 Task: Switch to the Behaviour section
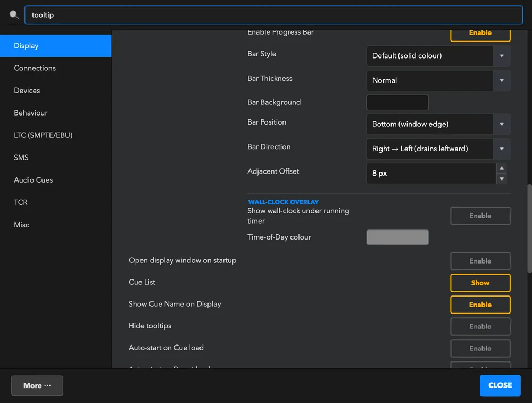56,113
